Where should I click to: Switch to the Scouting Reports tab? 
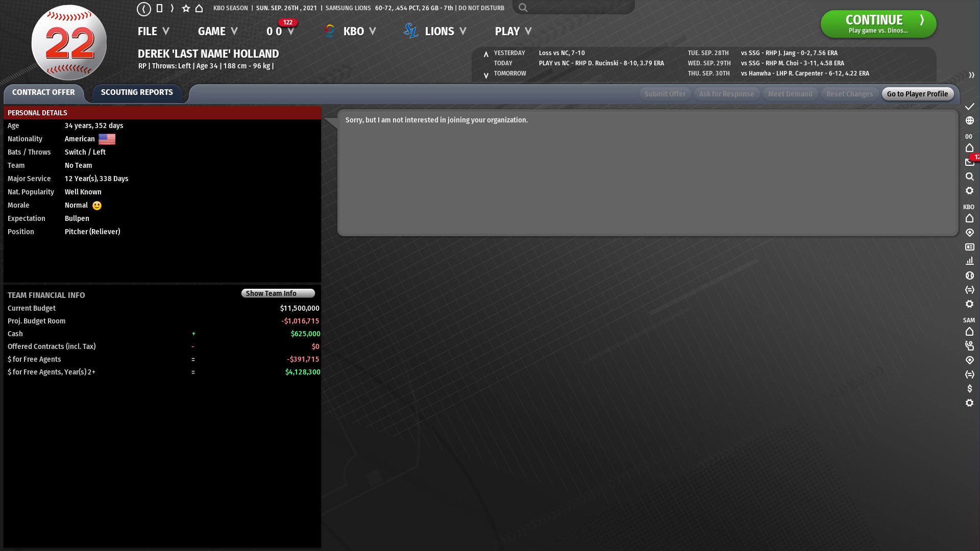click(x=137, y=92)
